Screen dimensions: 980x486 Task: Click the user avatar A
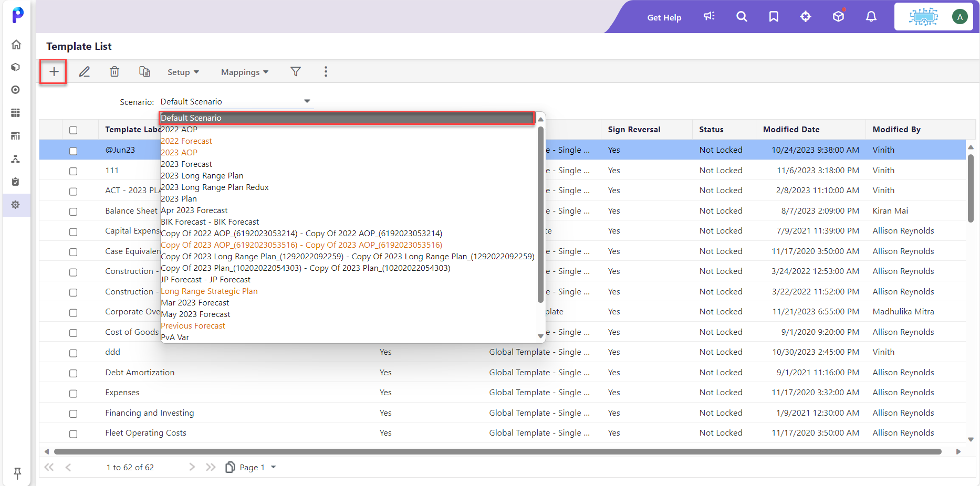pyautogui.click(x=960, y=17)
